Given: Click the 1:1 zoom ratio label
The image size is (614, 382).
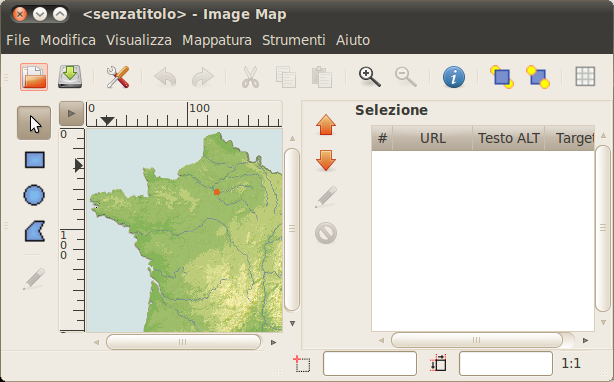Looking at the screenshot, I should click(571, 364).
